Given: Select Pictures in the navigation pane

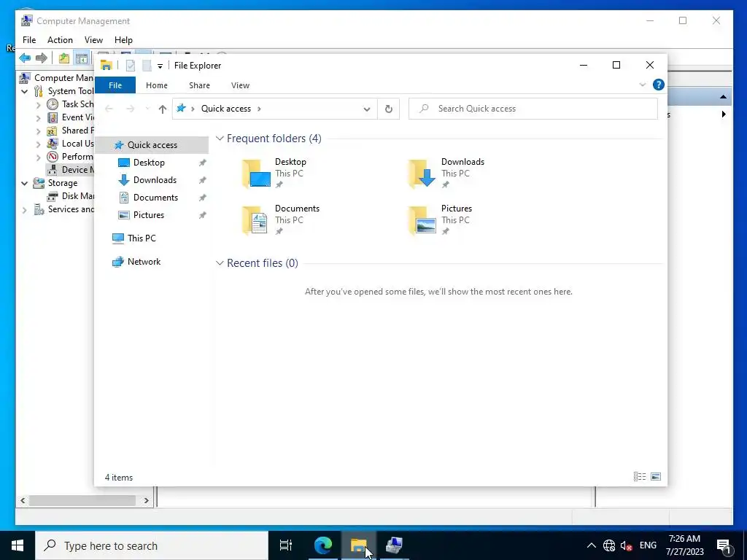Looking at the screenshot, I should [x=148, y=215].
